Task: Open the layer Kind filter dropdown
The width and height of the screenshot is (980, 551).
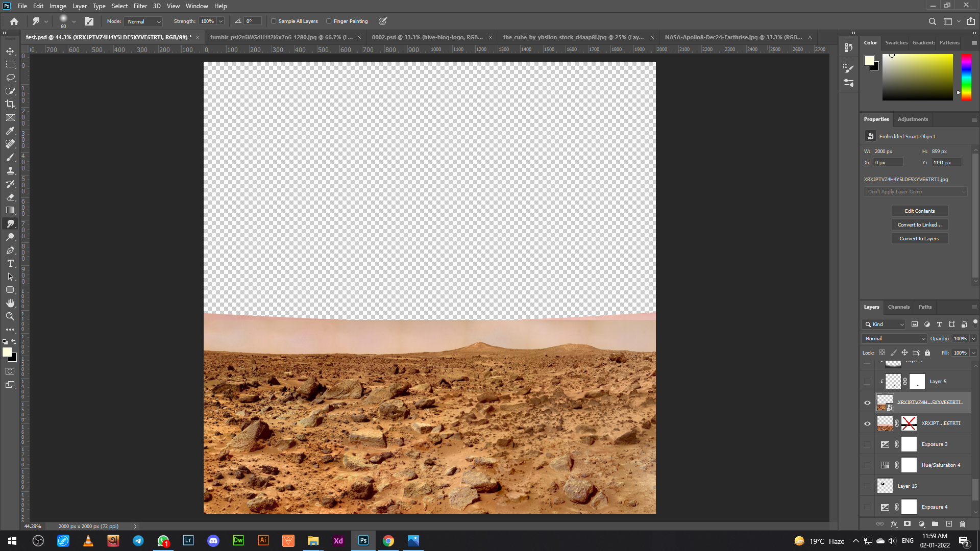Action: [884, 324]
